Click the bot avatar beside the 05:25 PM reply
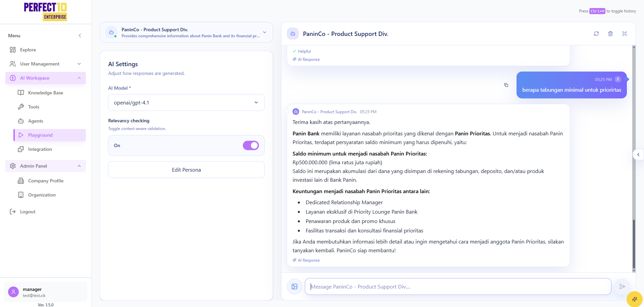 pyautogui.click(x=296, y=112)
